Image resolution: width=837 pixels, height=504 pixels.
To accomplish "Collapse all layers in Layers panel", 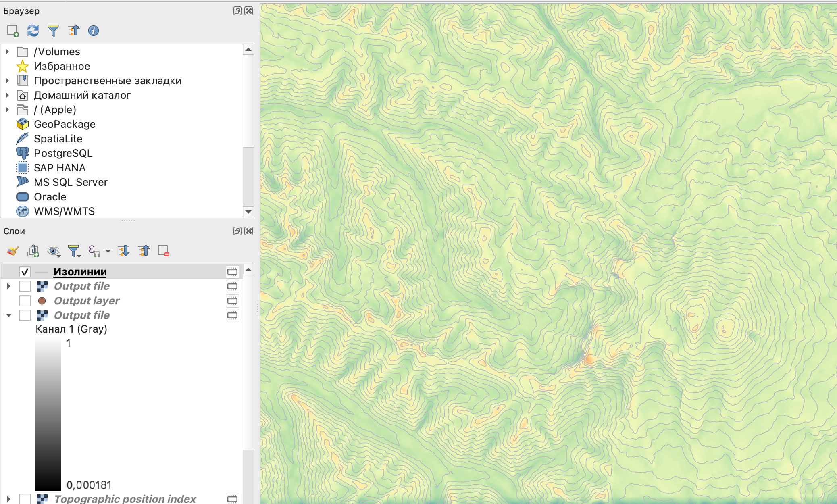I will 144,251.
